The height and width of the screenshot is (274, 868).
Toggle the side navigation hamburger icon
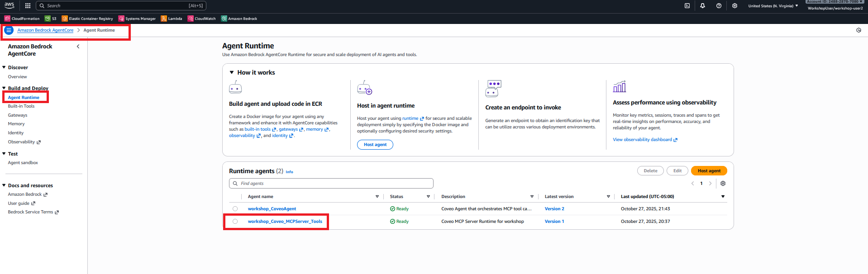tap(9, 30)
